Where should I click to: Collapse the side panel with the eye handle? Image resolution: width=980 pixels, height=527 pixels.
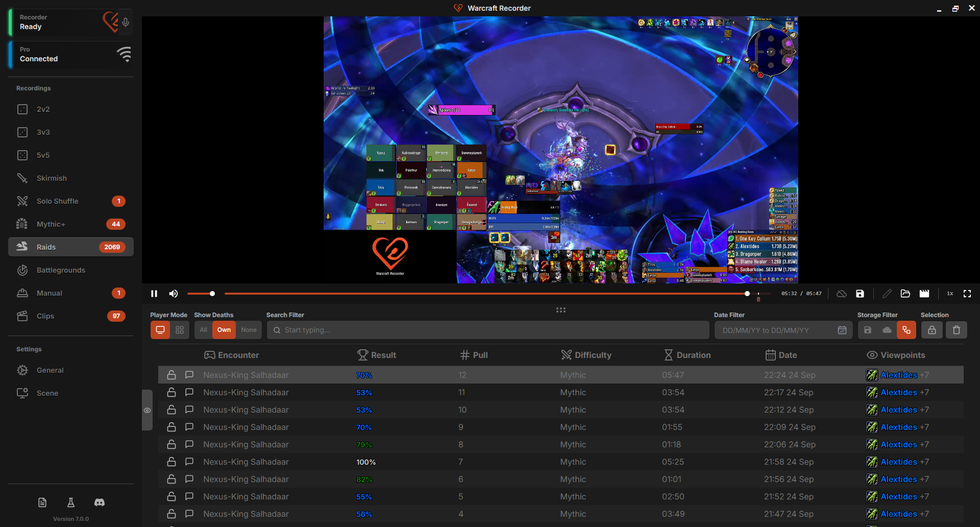[x=147, y=410]
